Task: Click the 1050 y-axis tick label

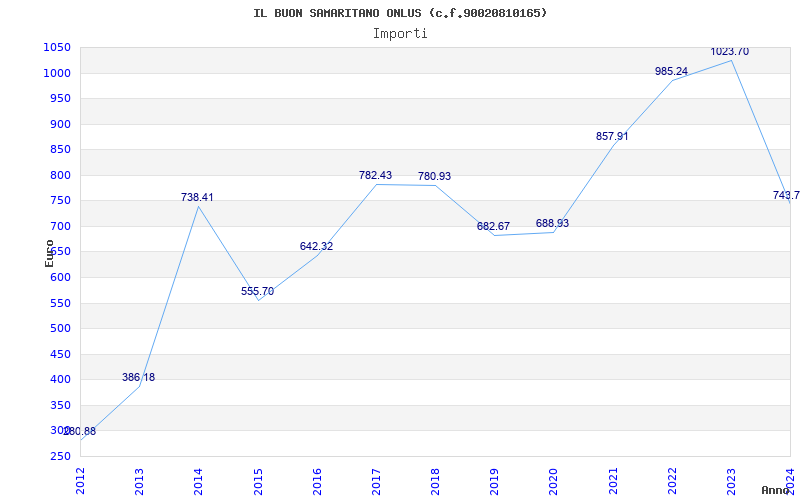Action: tap(57, 48)
